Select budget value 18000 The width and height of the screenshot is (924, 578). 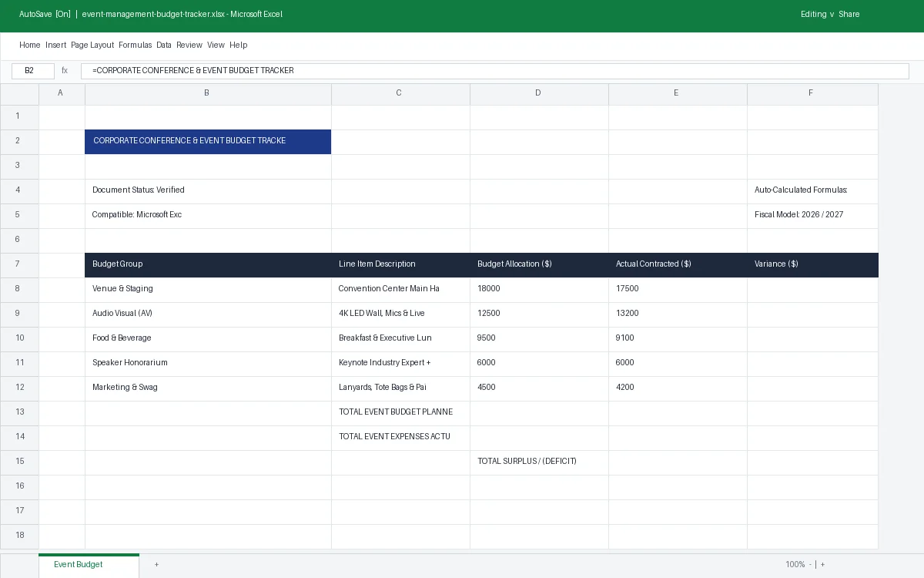[539, 290]
